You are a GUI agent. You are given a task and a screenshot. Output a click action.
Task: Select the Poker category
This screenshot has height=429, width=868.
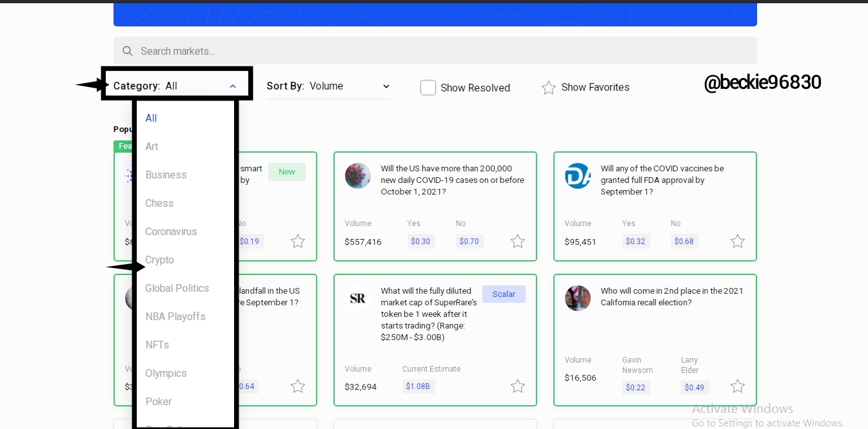tap(158, 401)
